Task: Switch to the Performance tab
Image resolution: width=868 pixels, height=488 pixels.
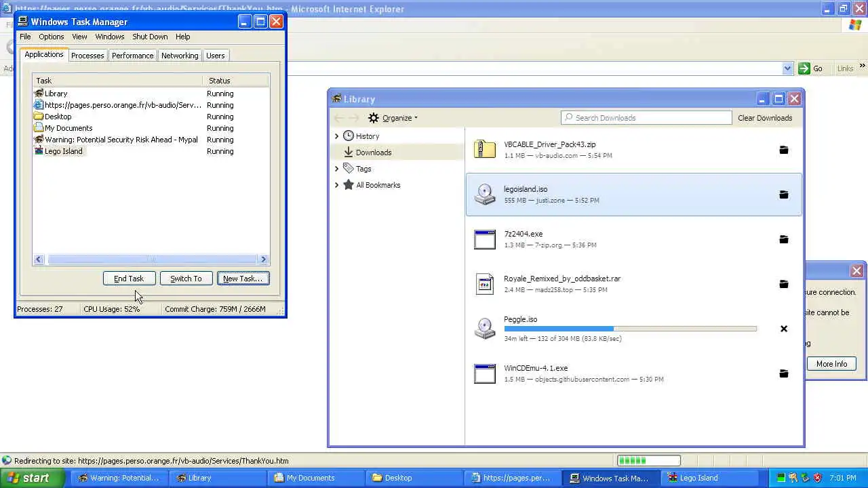Action: click(x=132, y=56)
